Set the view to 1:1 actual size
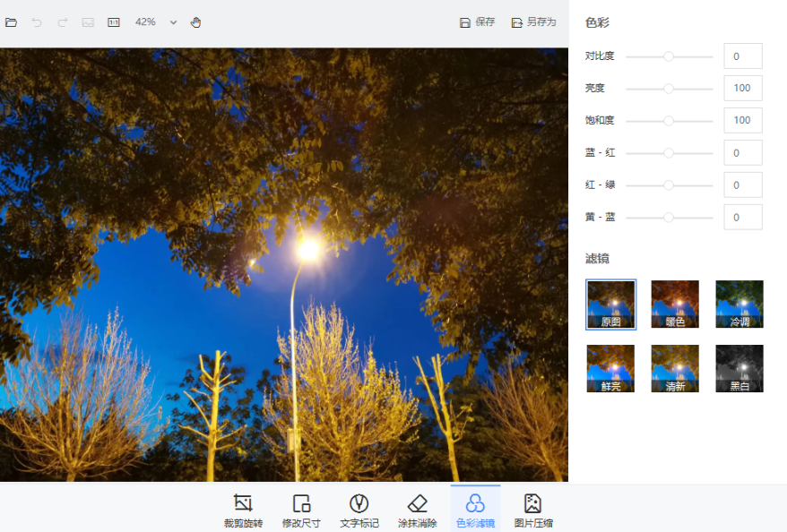 click(114, 22)
